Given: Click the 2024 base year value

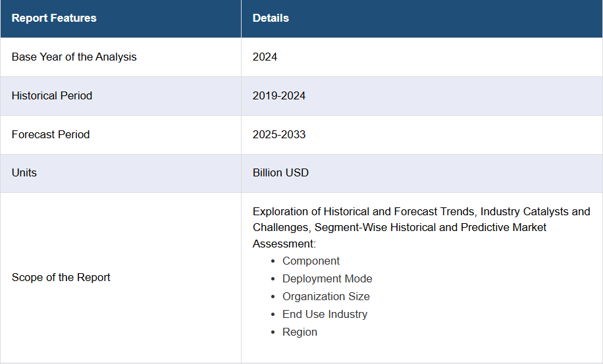Looking at the screenshot, I should click(x=265, y=57).
